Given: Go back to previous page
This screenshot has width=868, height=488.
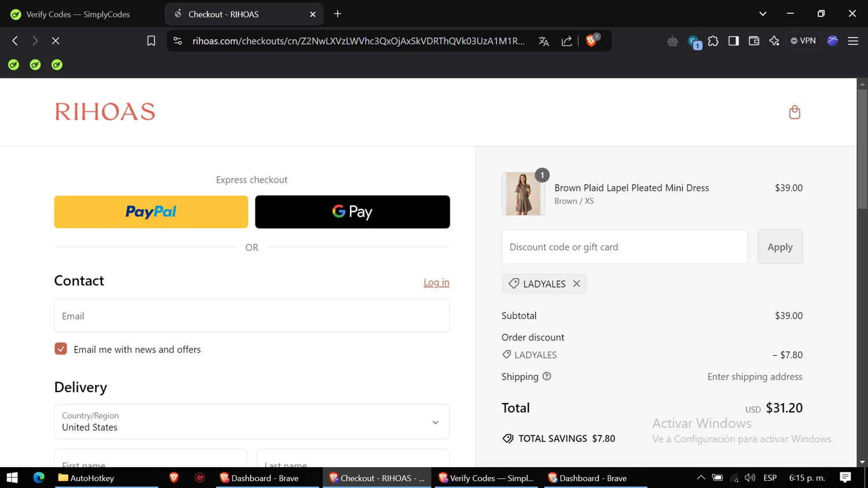Looking at the screenshot, I should tap(15, 40).
